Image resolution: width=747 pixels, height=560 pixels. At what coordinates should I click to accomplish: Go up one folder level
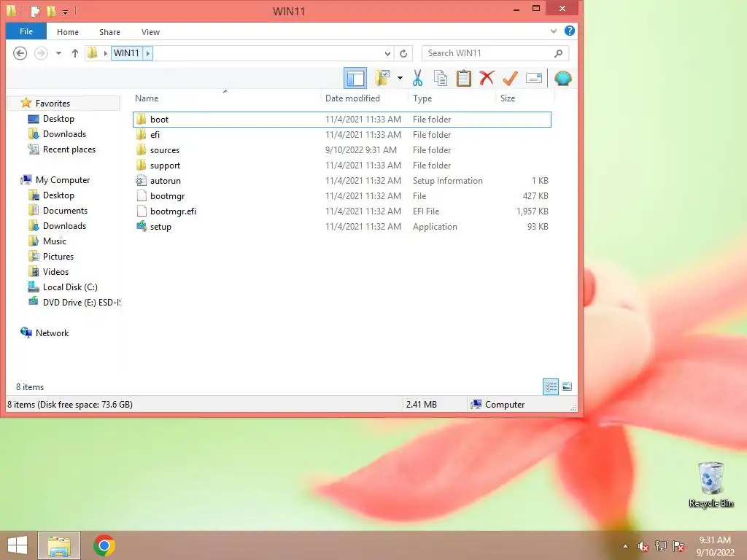coord(75,53)
